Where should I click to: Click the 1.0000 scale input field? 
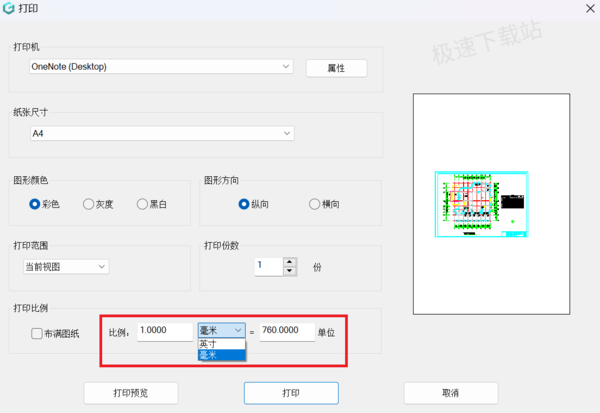click(165, 331)
